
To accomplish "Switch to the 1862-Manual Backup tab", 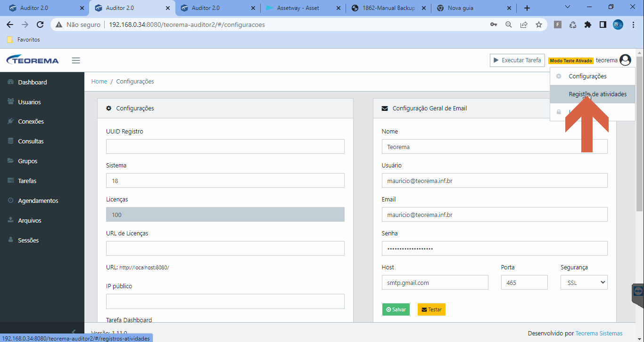I will pyautogui.click(x=388, y=8).
